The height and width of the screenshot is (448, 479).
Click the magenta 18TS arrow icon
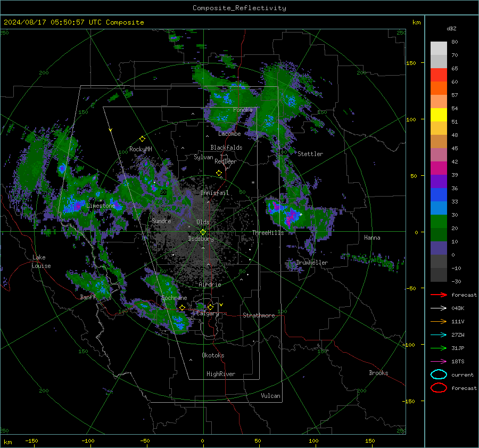coord(439,361)
